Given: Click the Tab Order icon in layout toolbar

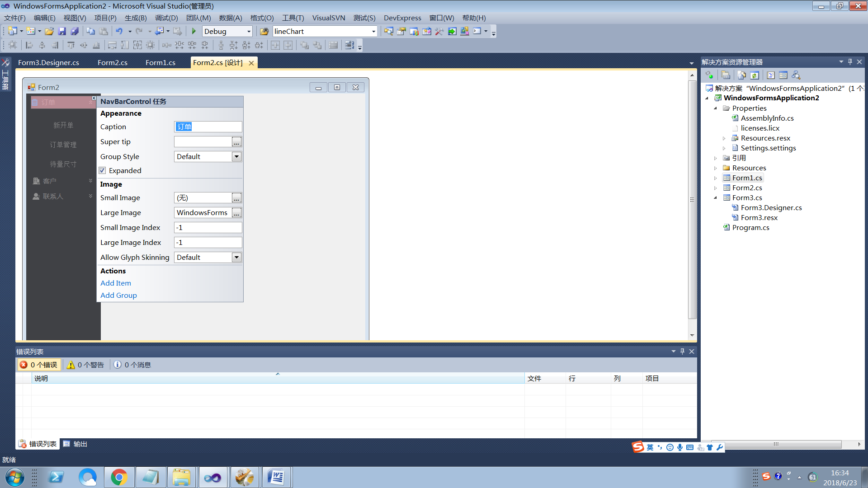Looking at the screenshot, I should 349,45.
